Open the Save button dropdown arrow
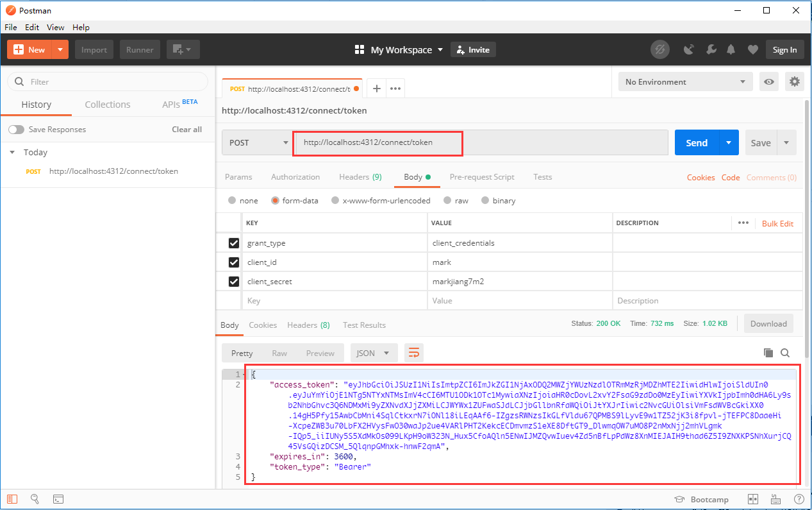812x510 pixels. [786, 142]
